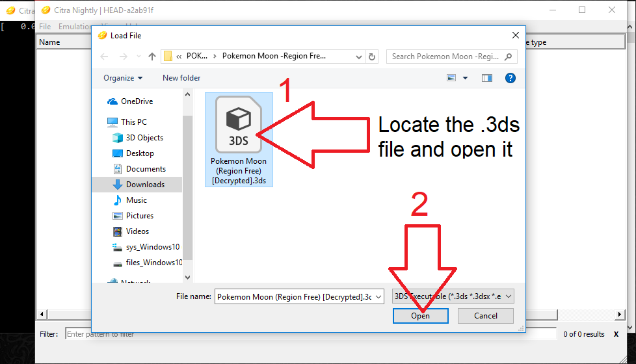
Task: Open the dialog help button
Action: [510, 78]
